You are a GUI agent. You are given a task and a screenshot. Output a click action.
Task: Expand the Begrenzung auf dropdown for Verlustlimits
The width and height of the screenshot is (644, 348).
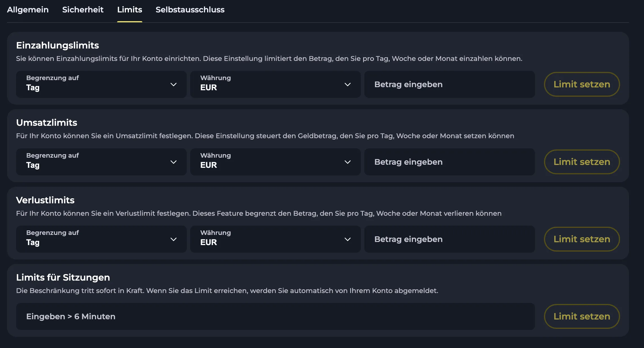(101, 239)
